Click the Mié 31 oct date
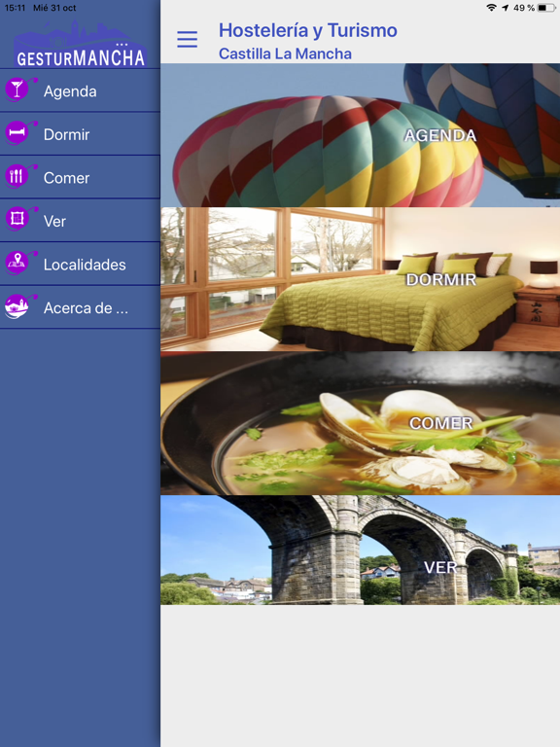560x747 pixels. coord(54,8)
